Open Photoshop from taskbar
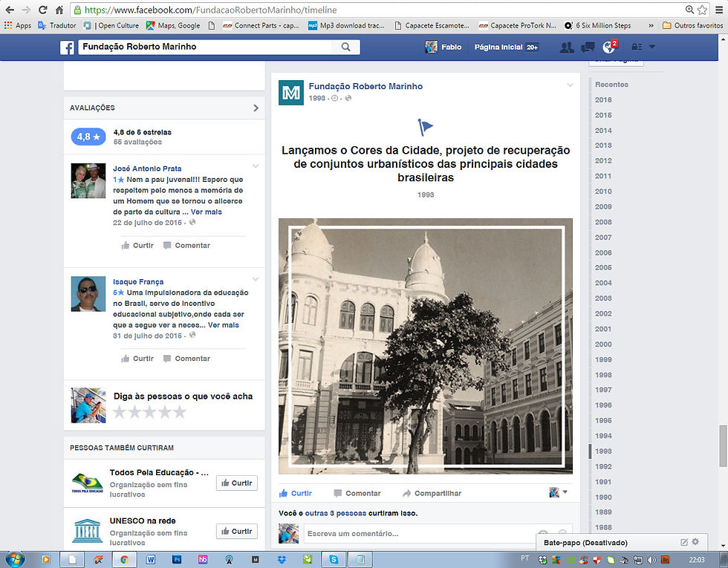 point(177,560)
